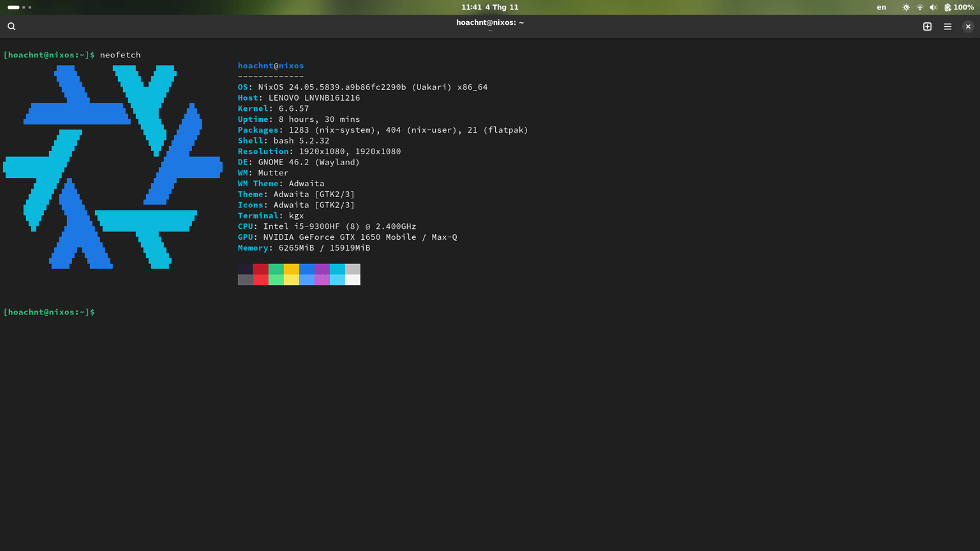This screenshot has height=551, width=980.
Task: Open a new terminal tab
Action: tap(928, 26)
